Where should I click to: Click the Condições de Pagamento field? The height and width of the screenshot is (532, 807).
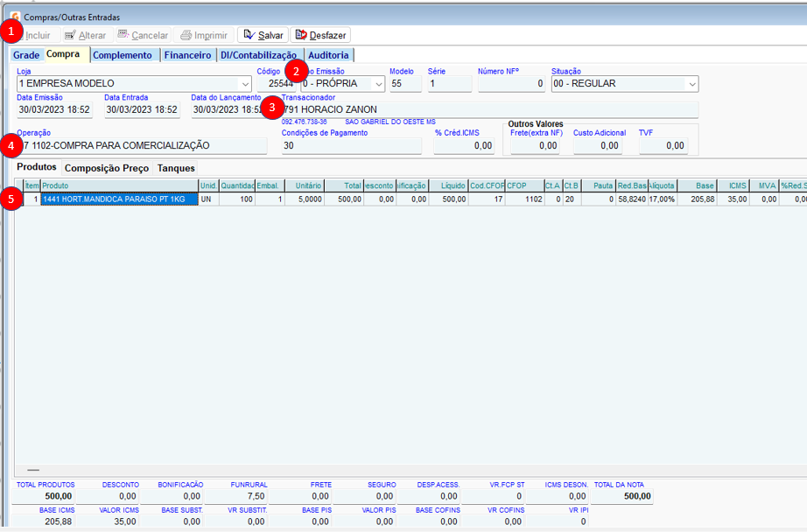pos(352,145)
